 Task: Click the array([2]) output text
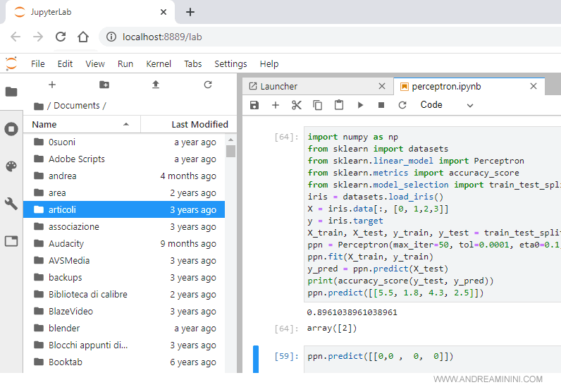coord(332,329)
